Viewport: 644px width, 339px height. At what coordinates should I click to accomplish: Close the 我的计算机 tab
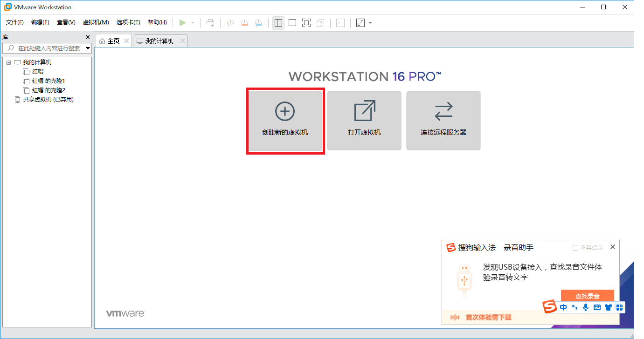pos(182,41)
